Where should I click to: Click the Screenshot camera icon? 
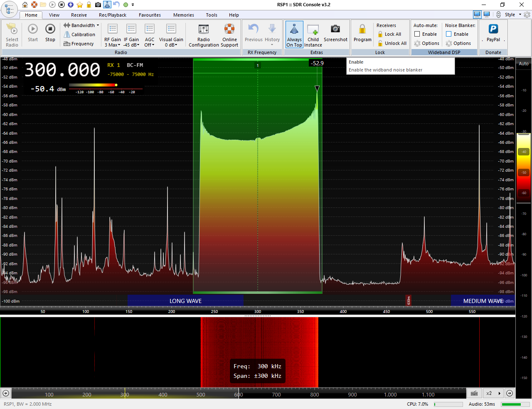335,29
